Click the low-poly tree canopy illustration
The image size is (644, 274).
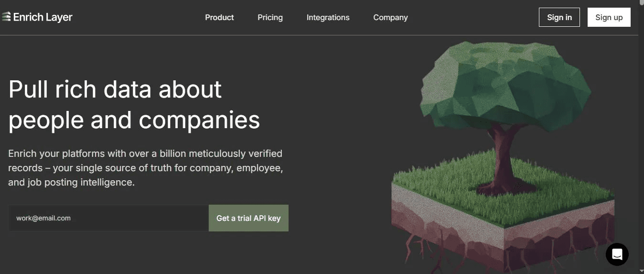pyautogui.click(x=505, y=85)
